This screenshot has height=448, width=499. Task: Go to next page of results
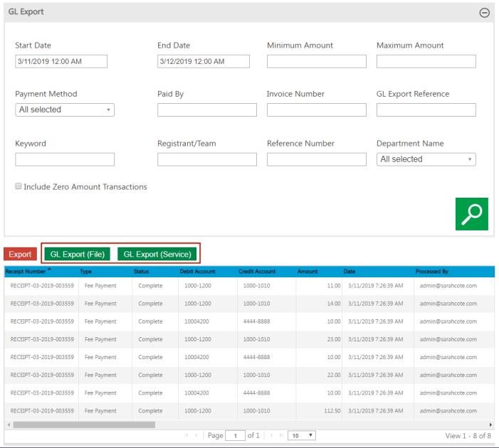270,435
